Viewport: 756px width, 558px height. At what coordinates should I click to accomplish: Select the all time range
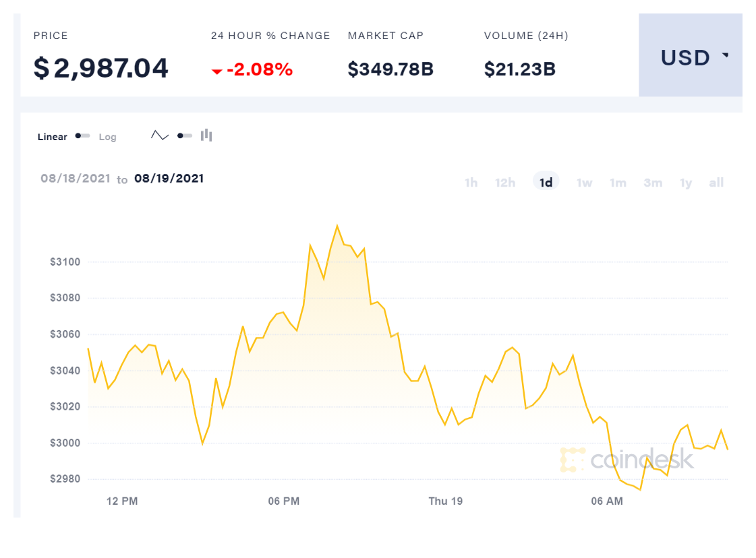(x=716, y=183)
